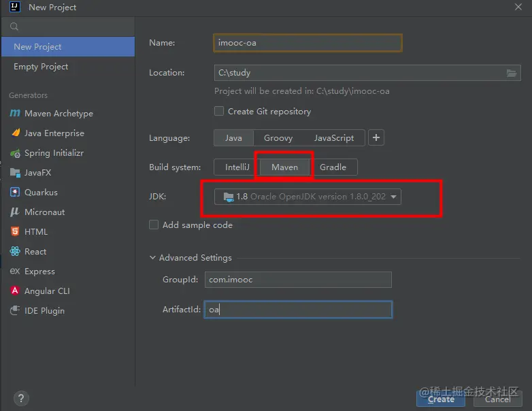Select the HTML generator label
The width and height of the screenshot is (532, 411).
36,232
